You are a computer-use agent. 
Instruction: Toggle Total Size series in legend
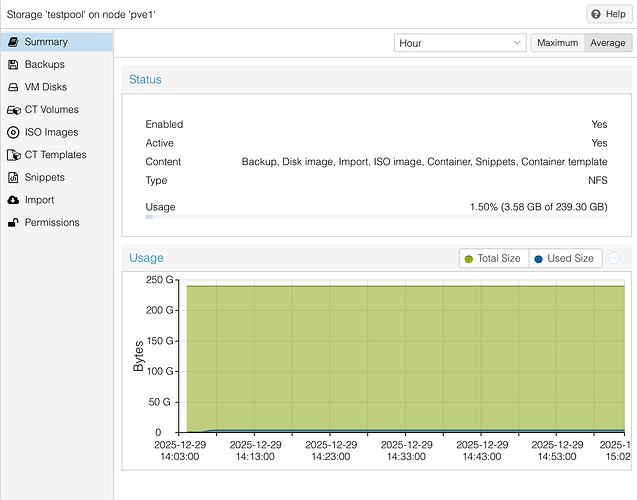(x=493, y=258)
